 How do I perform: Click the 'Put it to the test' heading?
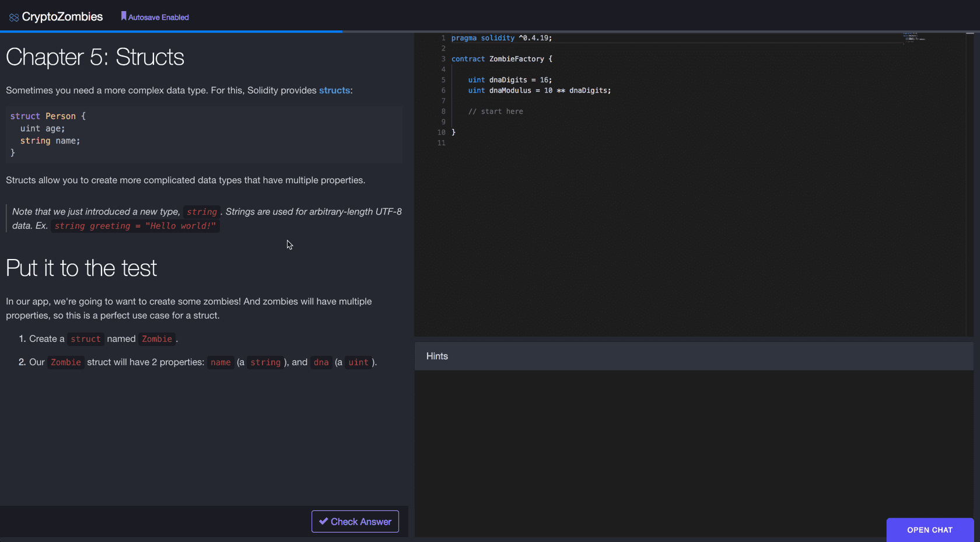coord(81,268)
